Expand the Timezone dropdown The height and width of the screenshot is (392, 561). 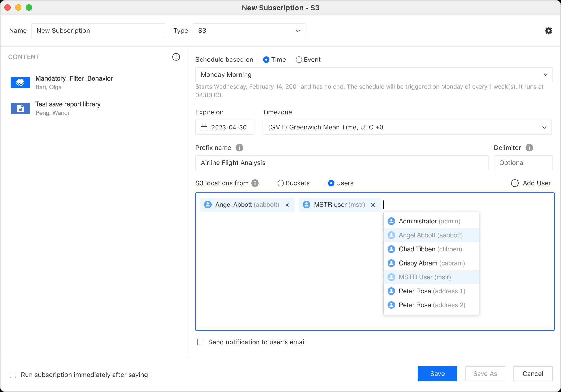[407, 127]
